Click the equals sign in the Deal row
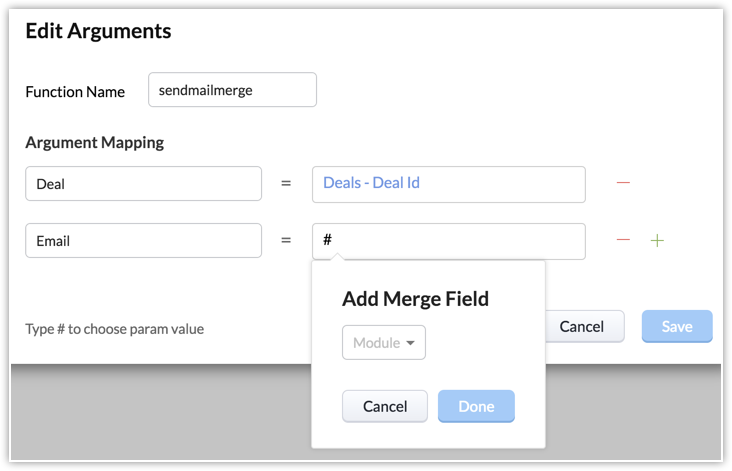 [286, 184]
